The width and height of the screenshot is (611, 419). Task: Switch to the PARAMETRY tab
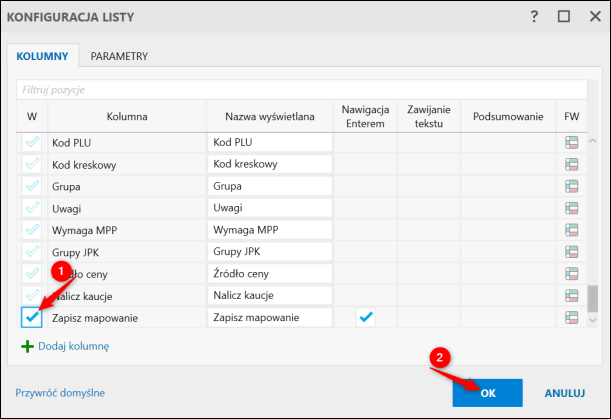click(119, 56)
